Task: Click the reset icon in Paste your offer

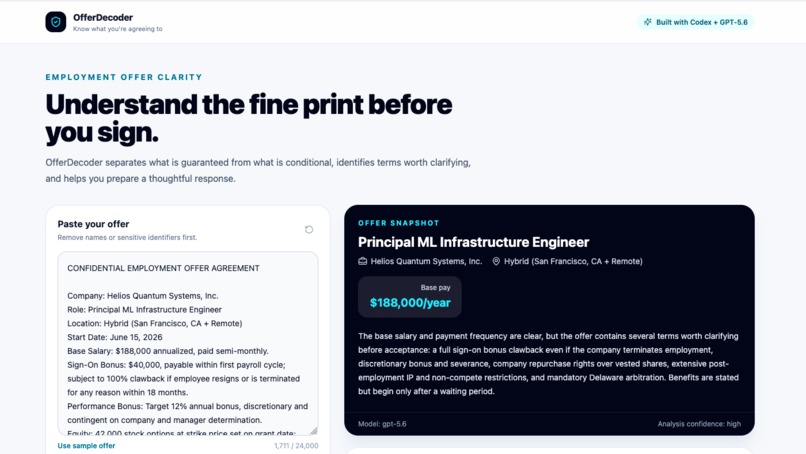Action: (x=309, y=229)
